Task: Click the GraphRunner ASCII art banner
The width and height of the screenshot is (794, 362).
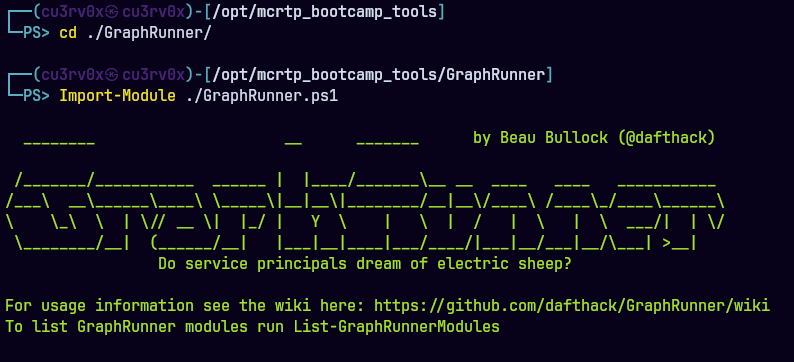Action: click(x=365, y=197)
